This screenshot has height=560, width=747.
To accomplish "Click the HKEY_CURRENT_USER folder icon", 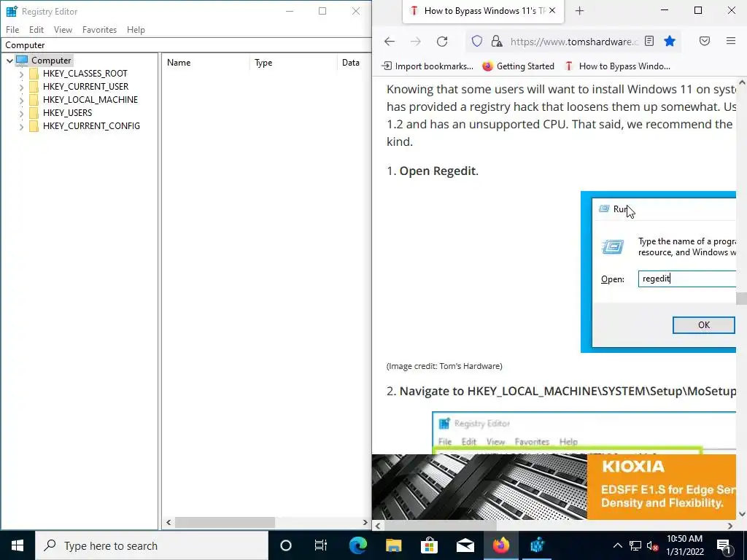I will 34,87.
